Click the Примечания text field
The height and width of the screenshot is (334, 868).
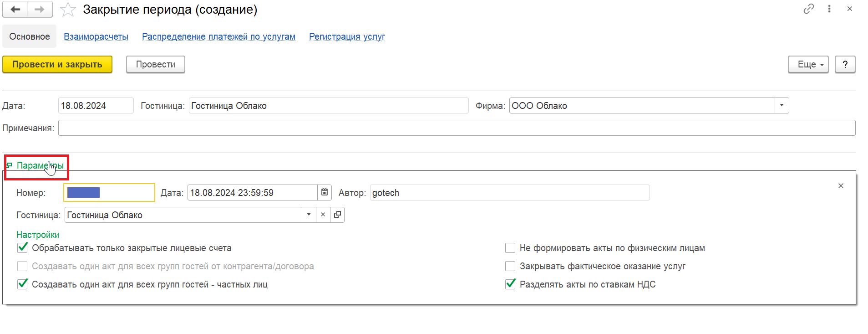pyautogui.click(x=457, y=128)
